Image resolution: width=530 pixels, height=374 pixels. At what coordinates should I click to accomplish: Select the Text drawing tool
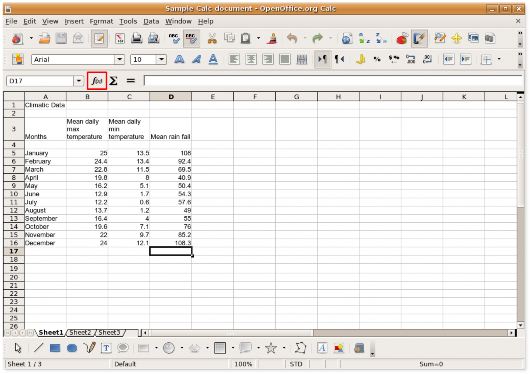(x=106, y=348)
